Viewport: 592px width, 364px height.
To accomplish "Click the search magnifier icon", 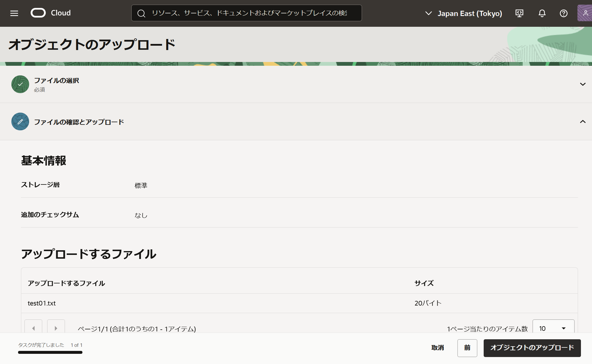I will (142, 13).
